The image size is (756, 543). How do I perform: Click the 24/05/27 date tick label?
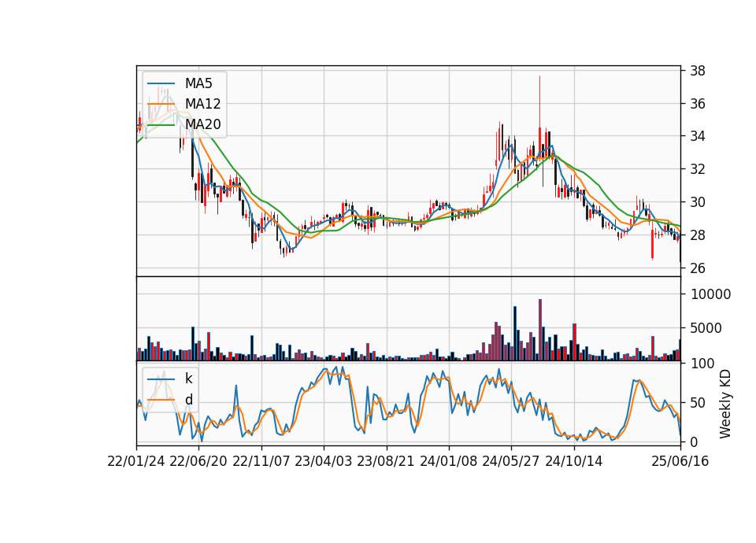[511, 461]
